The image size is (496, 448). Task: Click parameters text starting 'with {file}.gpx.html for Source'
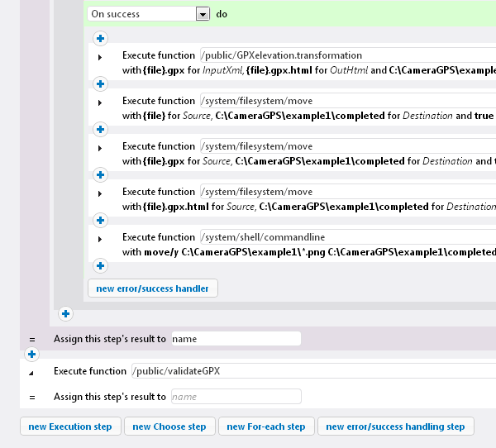[x=309, y=207]
